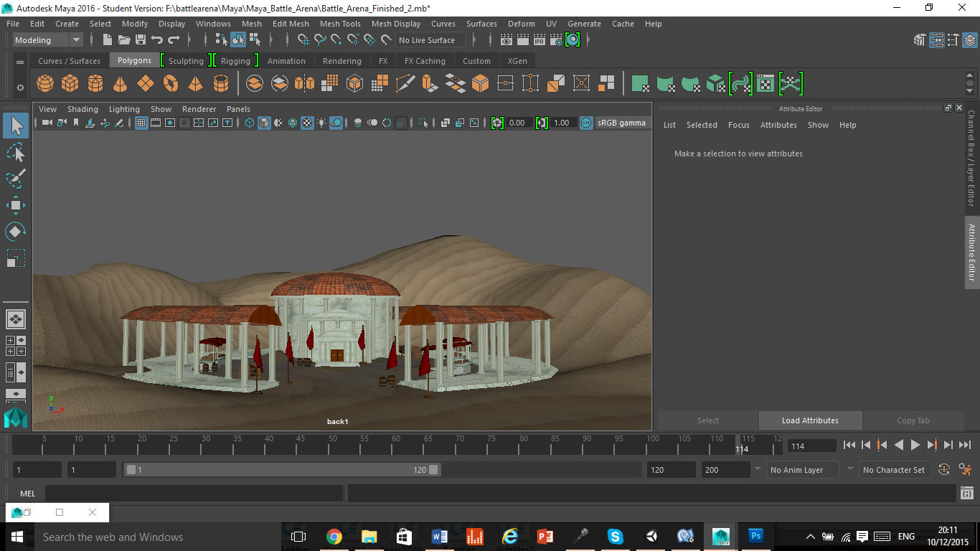The height and width of the screenshot is (551, 980).
Task: Open the Modeling menu set dropdown
Action: (x=48, y=40)
